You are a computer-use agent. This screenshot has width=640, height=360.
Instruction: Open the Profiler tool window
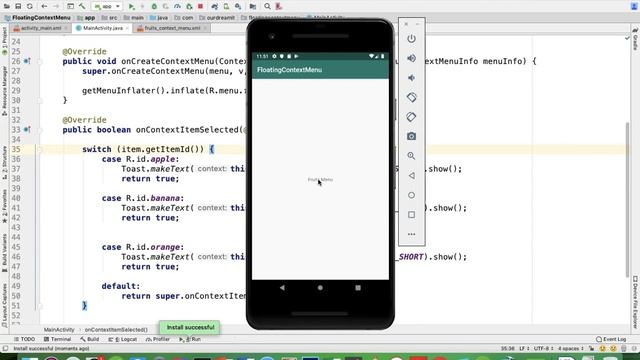[x=158, y=339]
